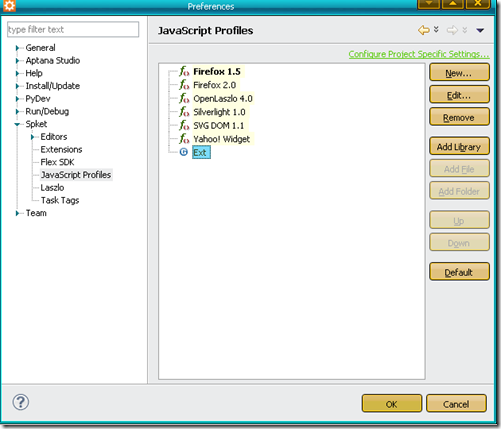501x429 pixels.
Task: Click the SVG DOM 1.1 profile icon
Action: [184, 125]
